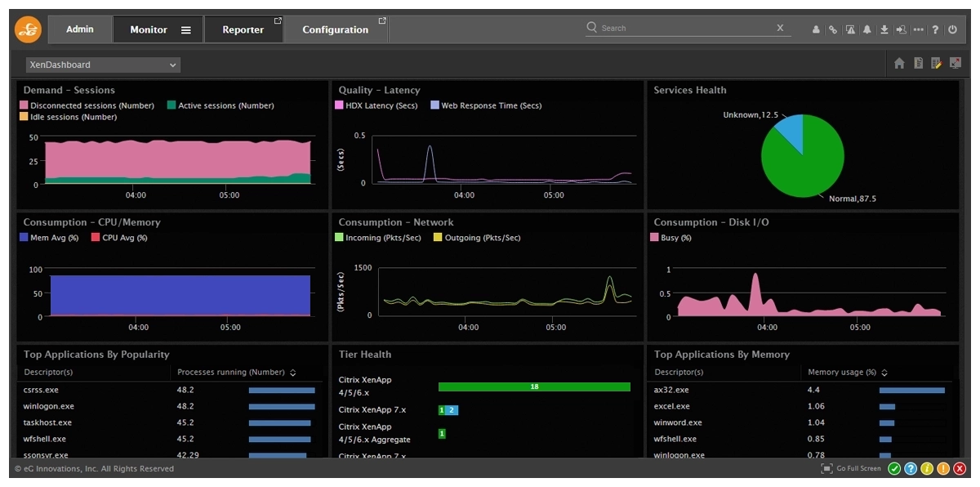Open the user profile icon
Image resolution: width=980 pixels, height=487 pixels.
(x=816, y=29)
